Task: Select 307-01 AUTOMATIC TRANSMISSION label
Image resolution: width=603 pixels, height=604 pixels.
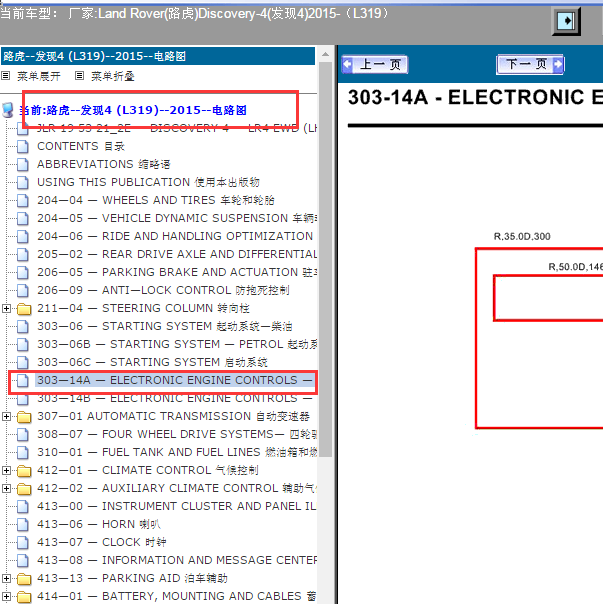Action: pos(173,416)
